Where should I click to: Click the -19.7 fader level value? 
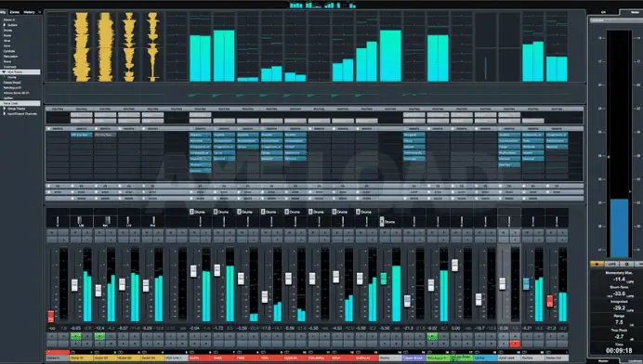(479, 329)
